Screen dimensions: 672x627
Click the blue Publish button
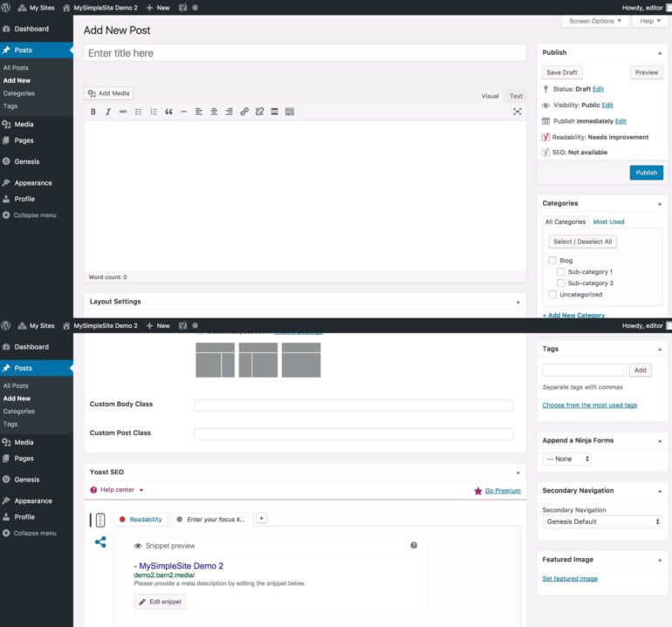point(646,173)
